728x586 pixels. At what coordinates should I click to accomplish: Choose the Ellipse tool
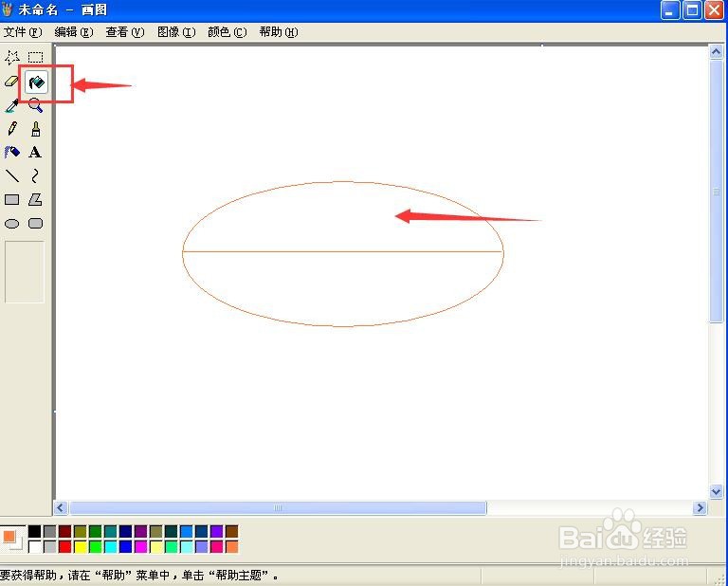[x=12, y=224]
